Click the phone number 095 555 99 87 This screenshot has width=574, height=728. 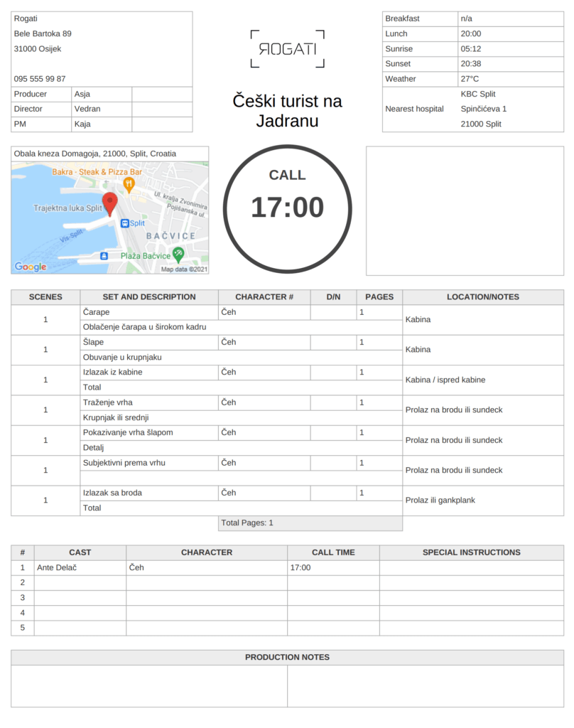click(x=40, y=79)
